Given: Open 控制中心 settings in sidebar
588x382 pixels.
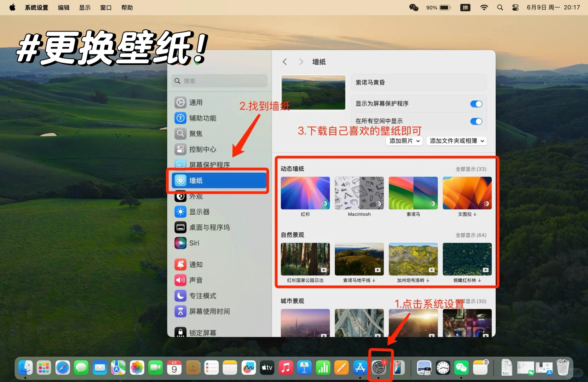Looking at the screenshot, I should point(202,149).
